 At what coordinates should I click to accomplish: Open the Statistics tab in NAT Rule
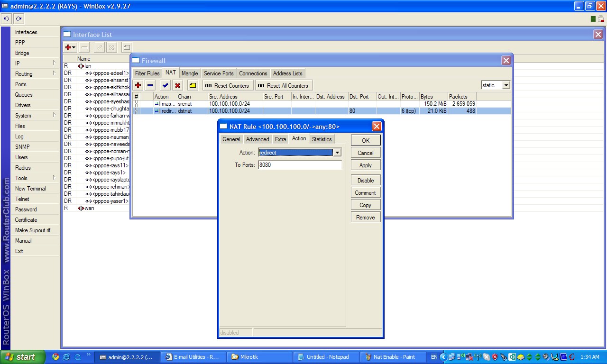point(322,139)
